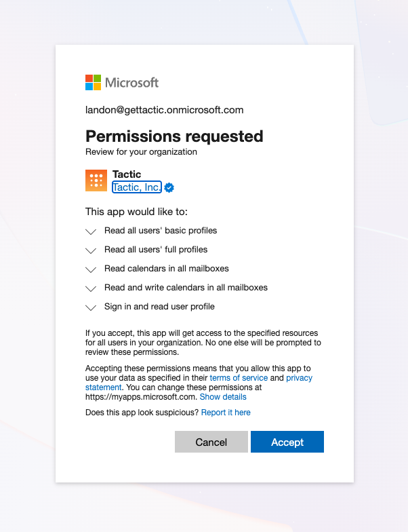The height and width of the screenshot is (532, 408).
Task: Click the landon@gettactic.onmicrosoft.com account text
Action: pyautogui.click(x=164, y=110)
